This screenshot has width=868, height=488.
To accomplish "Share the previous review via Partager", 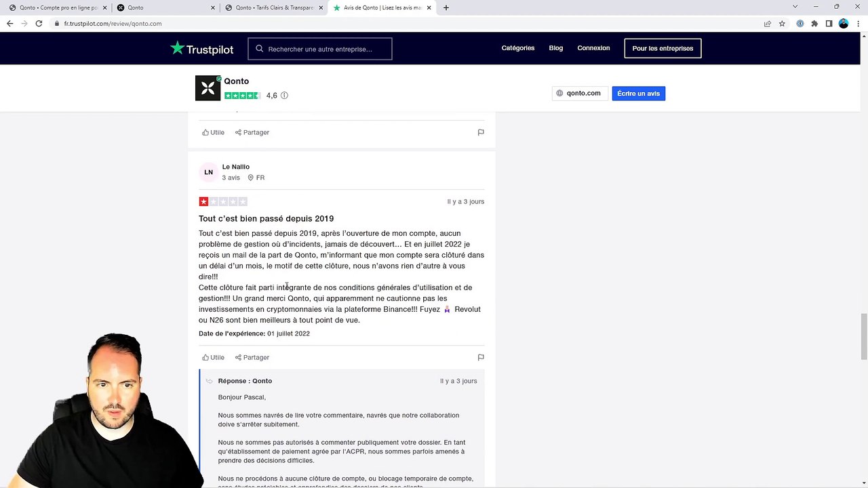I will coord(252,132).
